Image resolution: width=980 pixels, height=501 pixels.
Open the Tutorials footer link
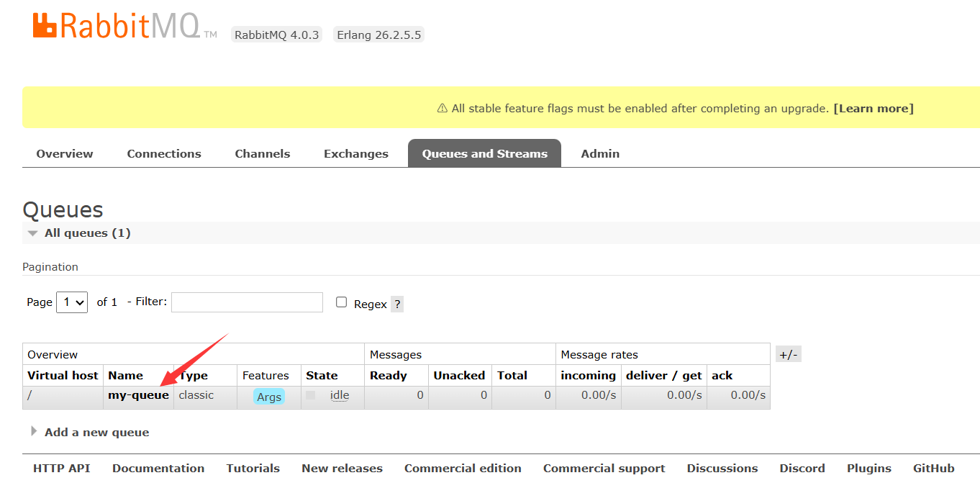(x=253, y=468)
